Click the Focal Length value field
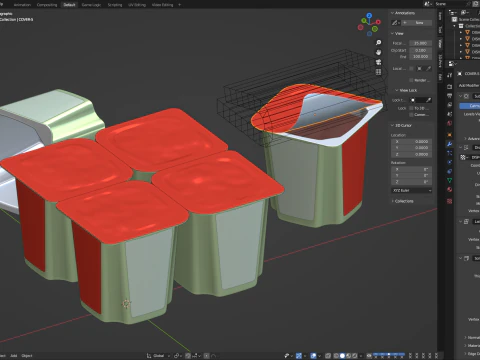This screenshot has height=360, width=480. pyautogui.click(x=421, y=43)
